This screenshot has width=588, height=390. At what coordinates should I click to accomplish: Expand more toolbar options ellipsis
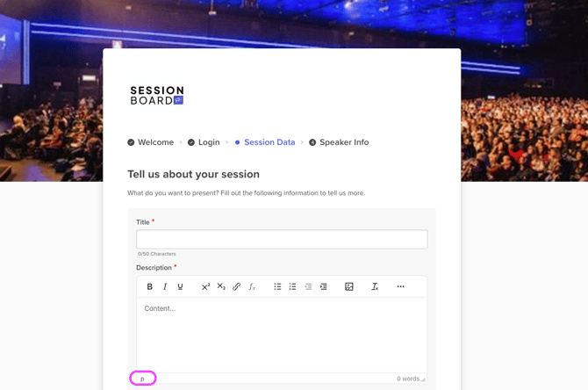click(x=400, y=286)
